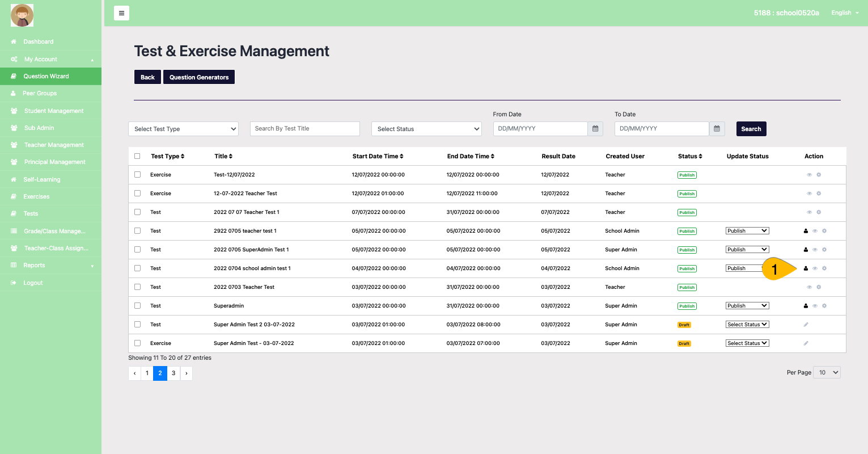This screenshot has height=454, width=868.
Task: Click user icon for the Superadmin test row
Action: (806, 306)
